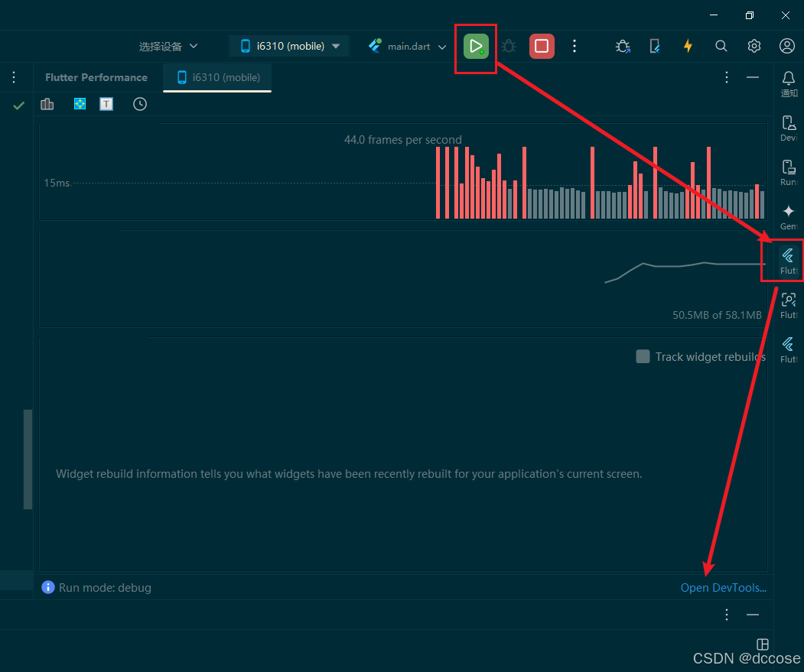This screenshot has height=672, width=804.
Task: Open the 选择设备 device dropdown
Action: point(168,46)
